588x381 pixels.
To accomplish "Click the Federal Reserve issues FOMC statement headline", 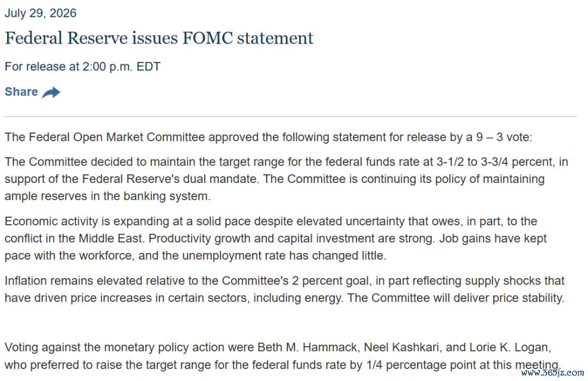I will (x=159, y=38).
